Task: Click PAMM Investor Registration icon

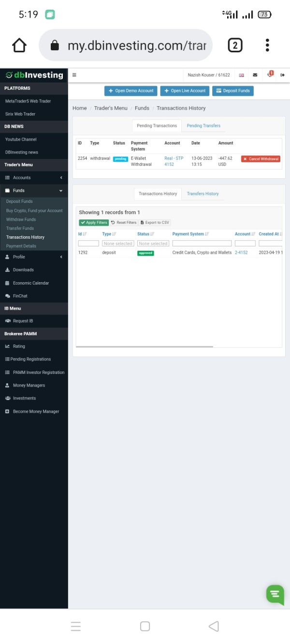Action: pos(7,372)
